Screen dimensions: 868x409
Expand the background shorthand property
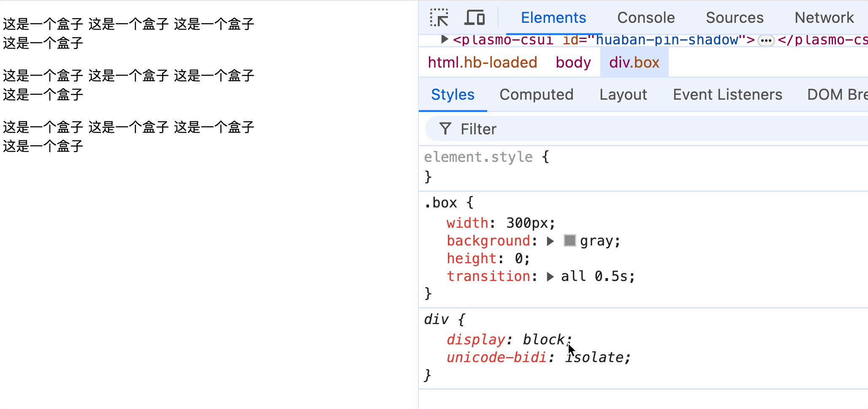tap(550, 241)
